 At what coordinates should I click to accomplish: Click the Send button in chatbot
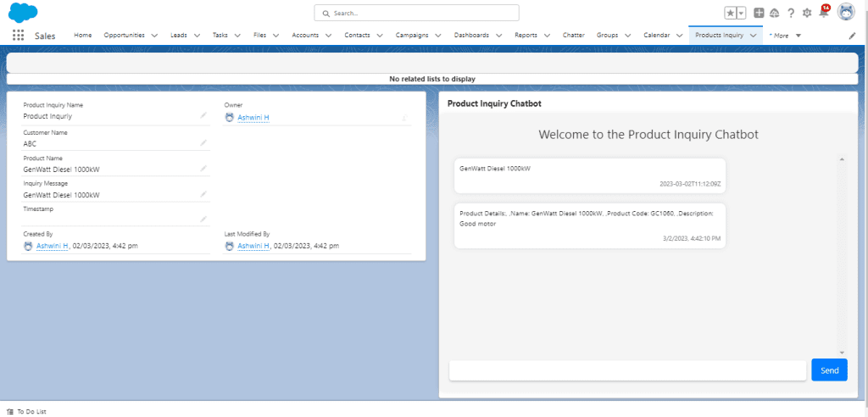click(829, 370)
